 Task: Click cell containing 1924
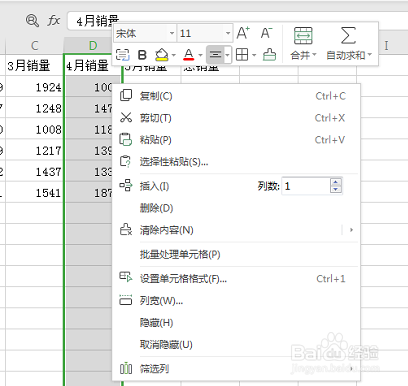(34, 87)
